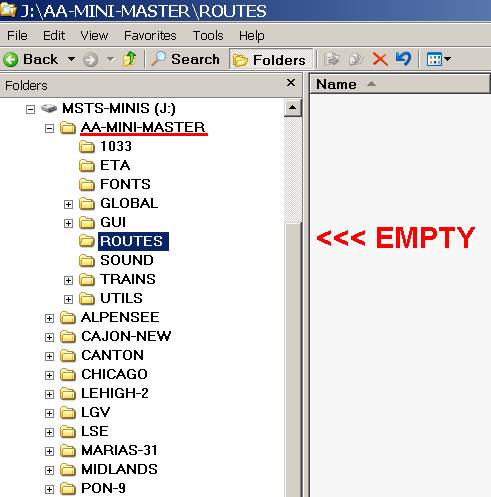This screenshot has height=497, width=491.
Task: Click the grayed-out Forward arrow button
Action: pyautogui.click(x=90, y=60)
